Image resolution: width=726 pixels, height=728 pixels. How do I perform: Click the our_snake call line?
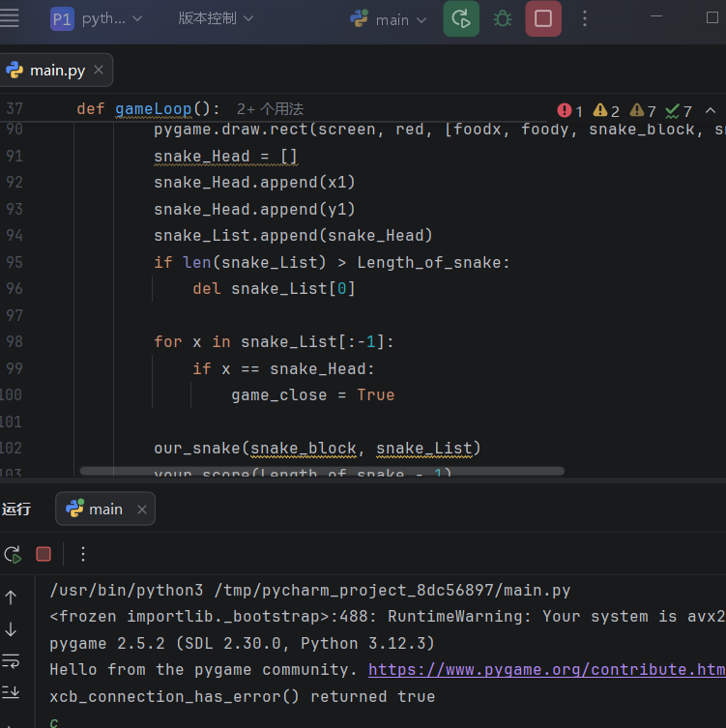[317, 448]
